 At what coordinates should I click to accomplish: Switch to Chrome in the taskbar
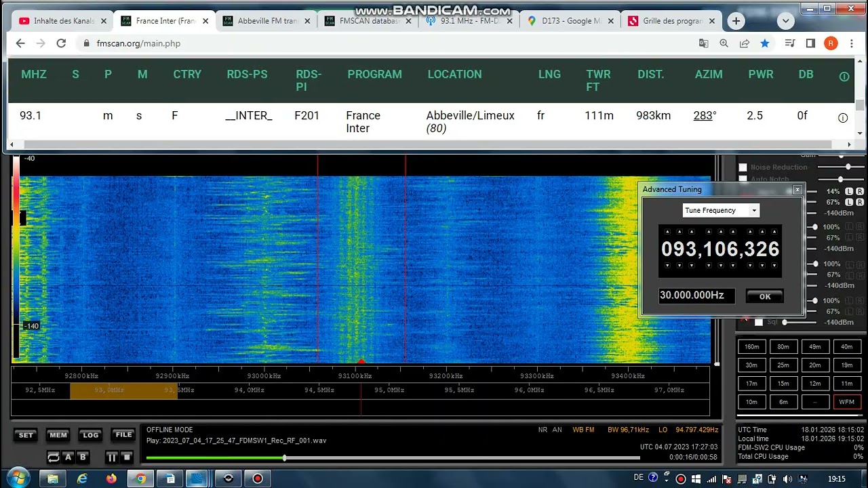[140, 479]
